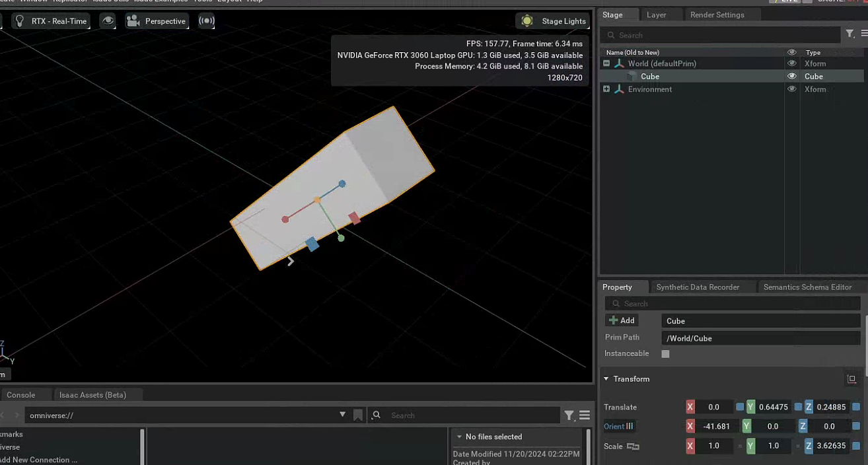Click the eye icon in Stage column header
The image size is (868, 465).
click(791, 52)
